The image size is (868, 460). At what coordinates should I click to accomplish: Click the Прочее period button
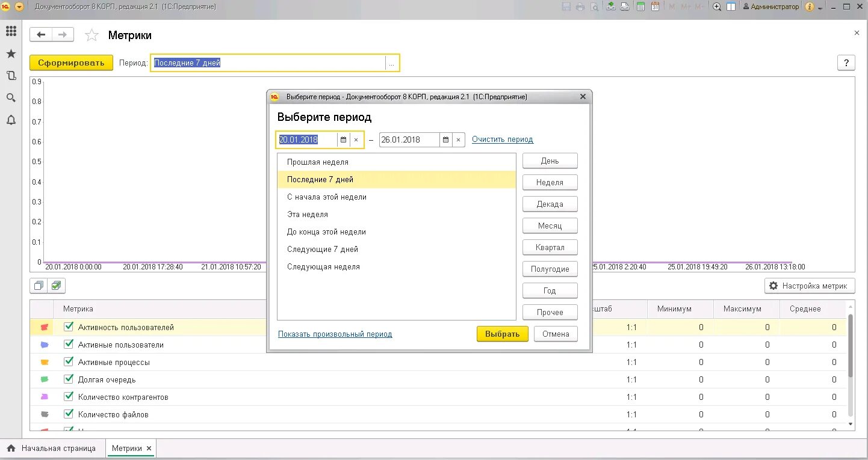(x=550, y=313)
